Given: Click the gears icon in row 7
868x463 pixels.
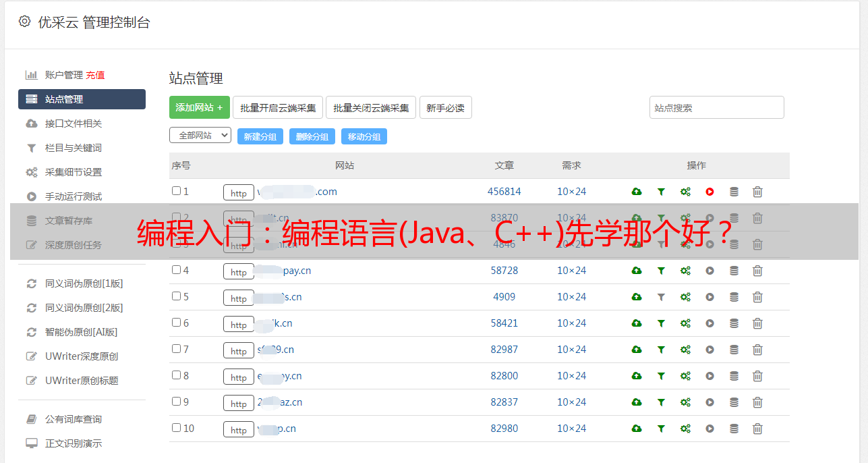Looking at the screenshot, I should [x=685, y=350].
